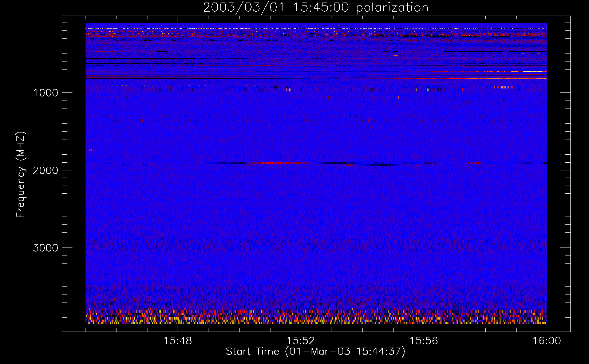Click the "Start Time" x-axis label
Image resolution: width=589 pixels, height=364 pixels.
[x=315, y=352]
